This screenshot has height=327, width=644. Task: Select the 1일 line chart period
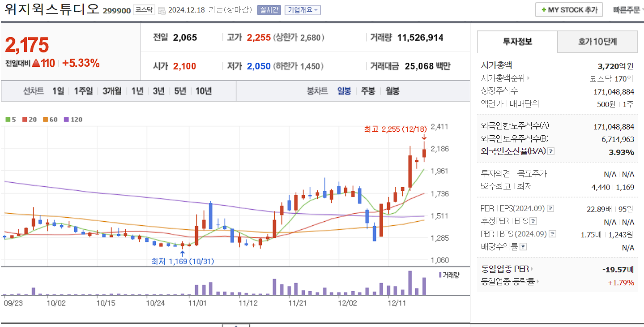click(x=58, y=91)
